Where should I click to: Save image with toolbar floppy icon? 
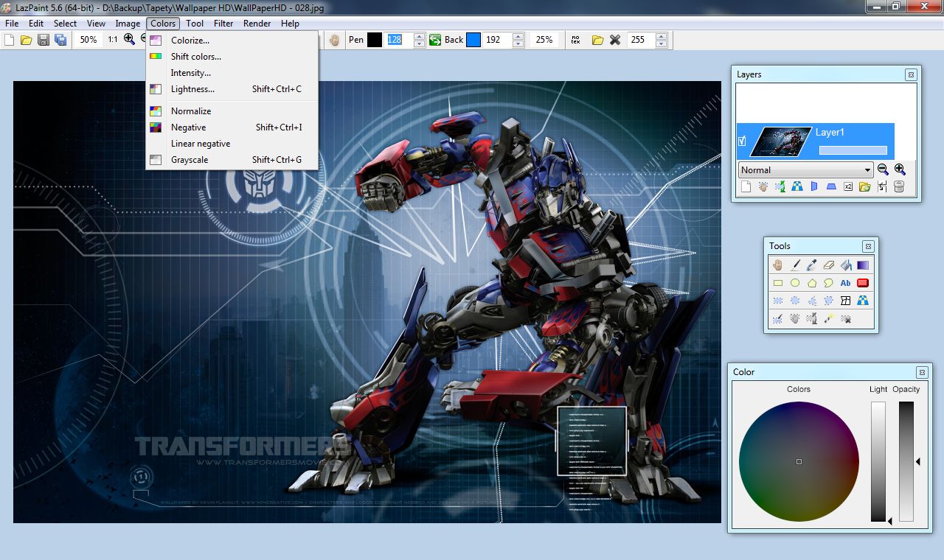tap(44, 40)
